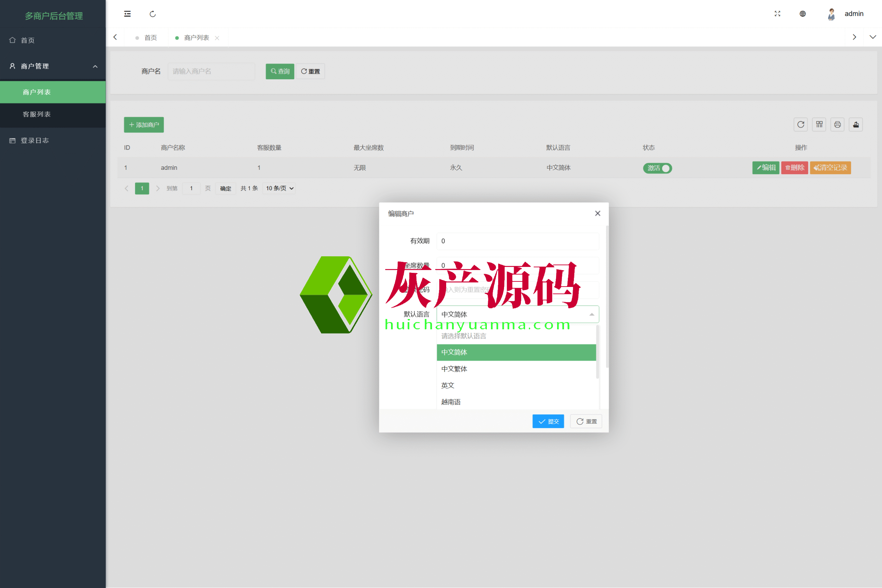Open the column filter grid icon
Image resolution: width=882 pixels, height=588 pixels.
point(819,124)
